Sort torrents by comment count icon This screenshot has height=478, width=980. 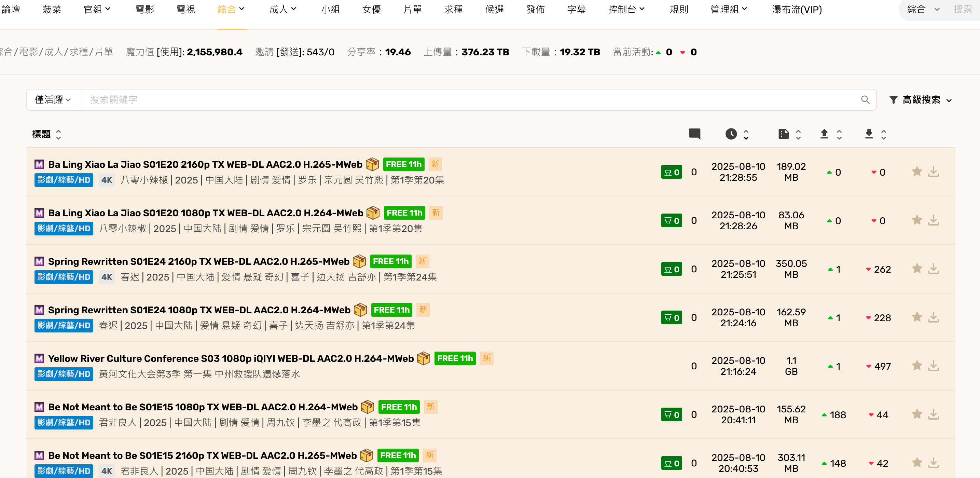pos(695,134)
